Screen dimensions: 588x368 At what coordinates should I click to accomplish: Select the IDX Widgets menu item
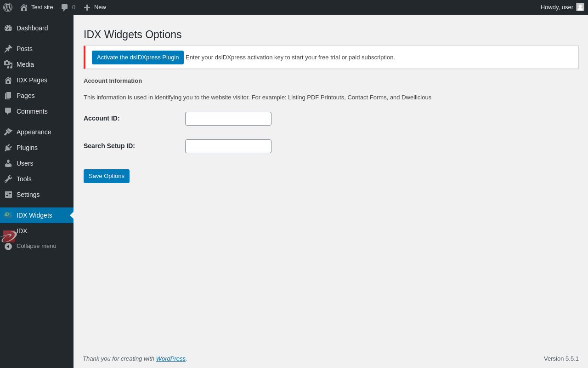tap(37, 215)
